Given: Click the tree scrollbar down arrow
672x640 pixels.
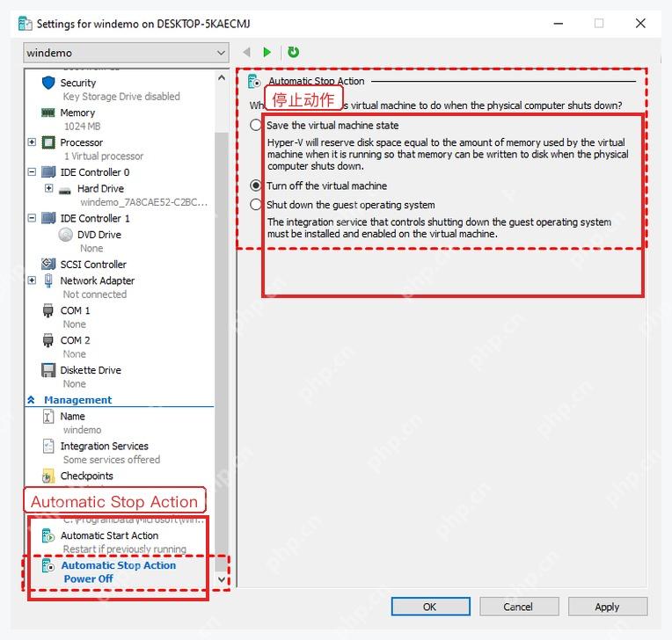Looking at the screenshot, I should [222, 579].
